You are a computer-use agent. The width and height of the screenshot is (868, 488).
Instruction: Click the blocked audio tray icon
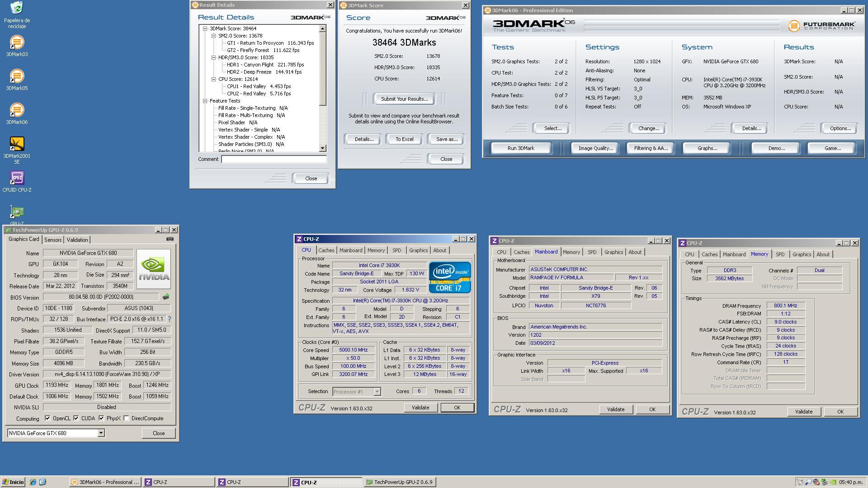point(816,482)
